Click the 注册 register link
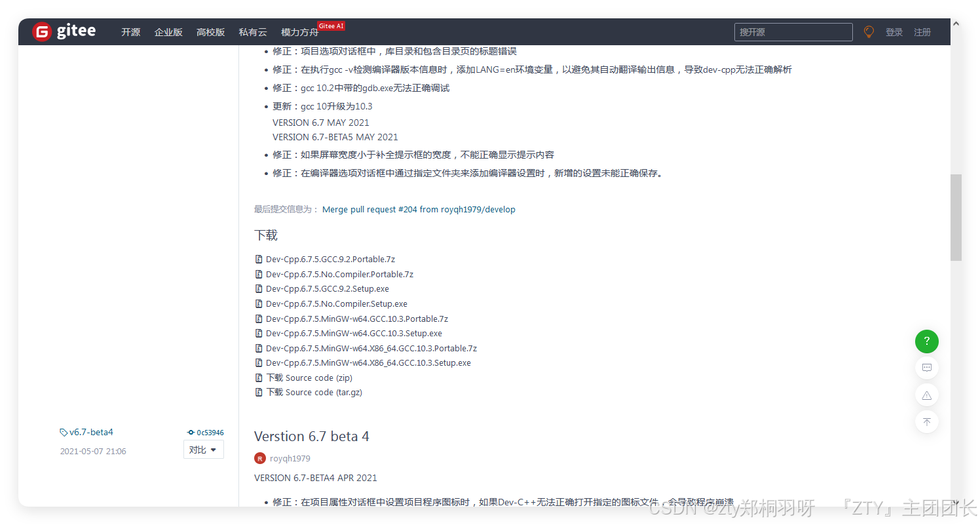The height and width of the screenshot is (525, 980). (x=922, y=32)
